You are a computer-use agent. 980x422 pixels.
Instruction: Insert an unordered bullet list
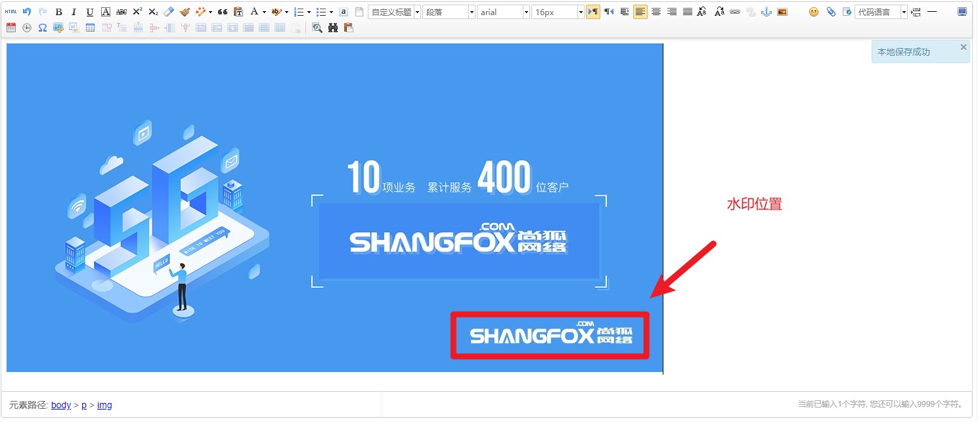point(321,12)
